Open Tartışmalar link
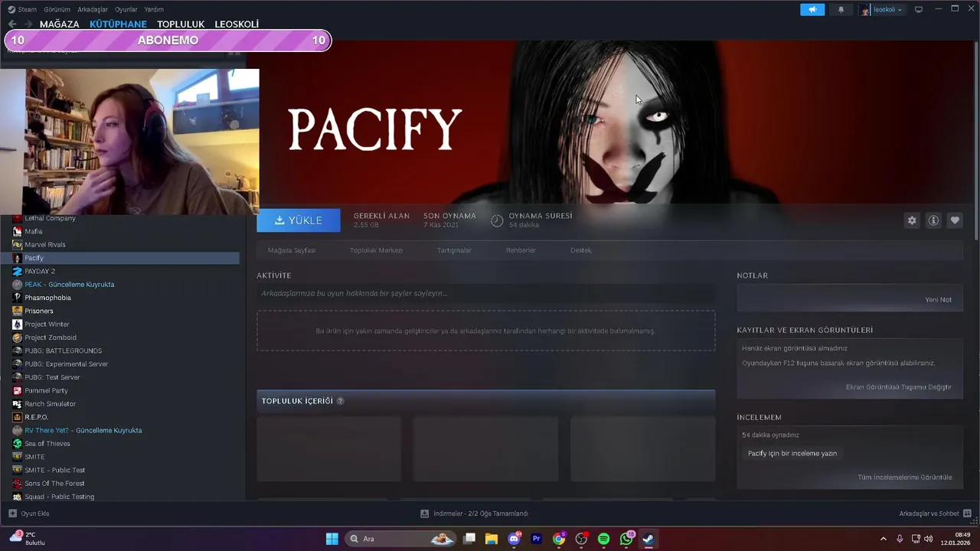Viewport: 980px width, 551px height. coord(454,250)
